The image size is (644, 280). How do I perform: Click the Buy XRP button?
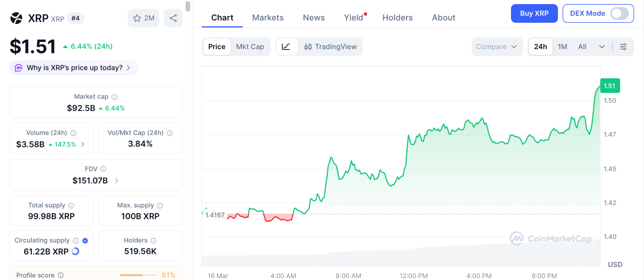click(x=534, y=14)
